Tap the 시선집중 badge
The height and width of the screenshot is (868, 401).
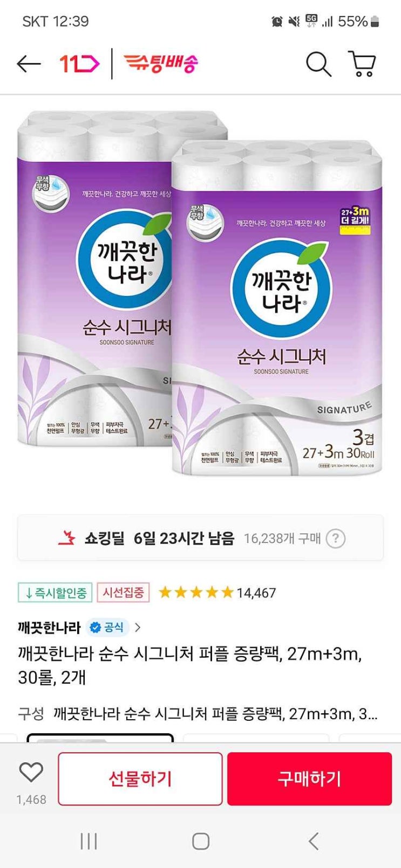pyautogui.click(x=124, y=593)
